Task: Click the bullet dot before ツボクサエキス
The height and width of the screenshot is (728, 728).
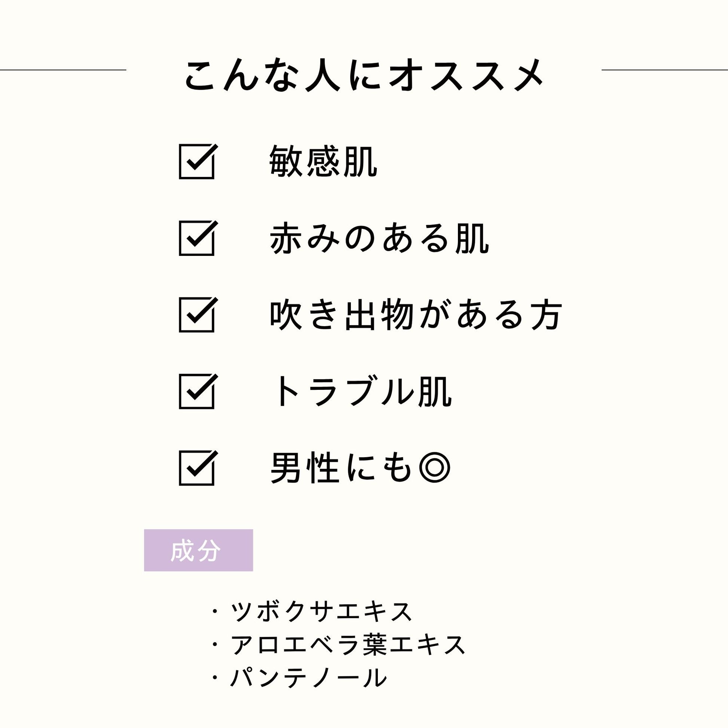Action: [215, 611]
